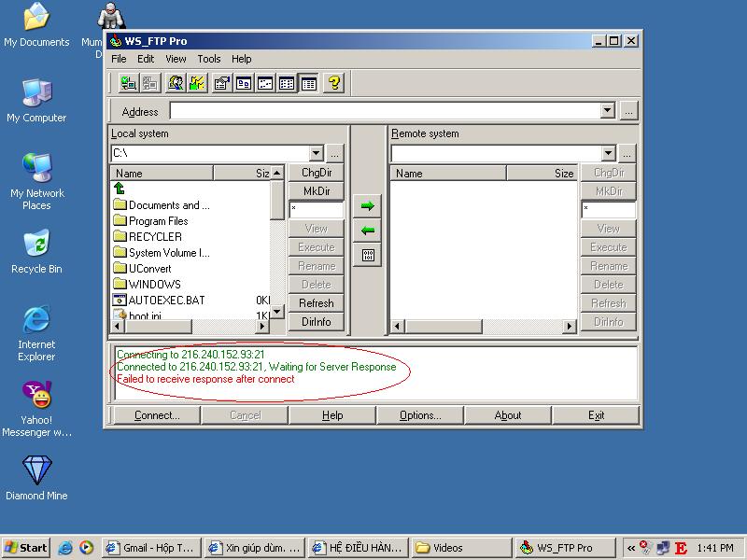The image size is (747, 560).
Task: Click the red E tray icon
Action: (x=681, y=548)
